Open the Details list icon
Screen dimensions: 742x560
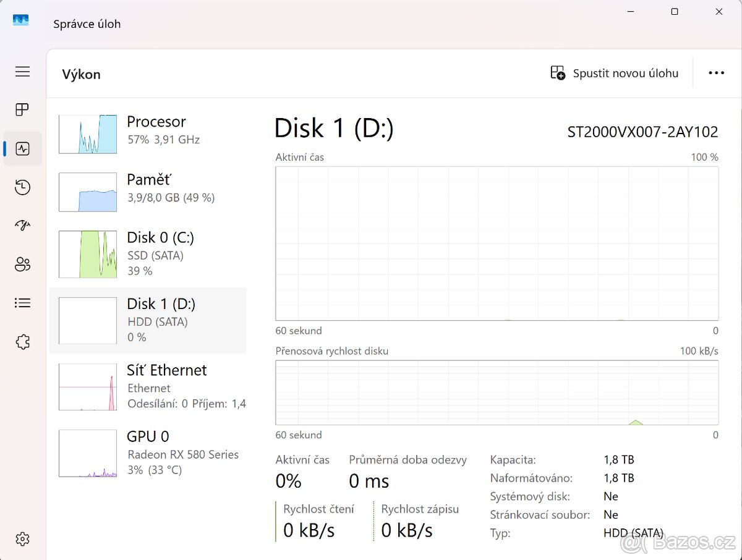tap(23, 303)
